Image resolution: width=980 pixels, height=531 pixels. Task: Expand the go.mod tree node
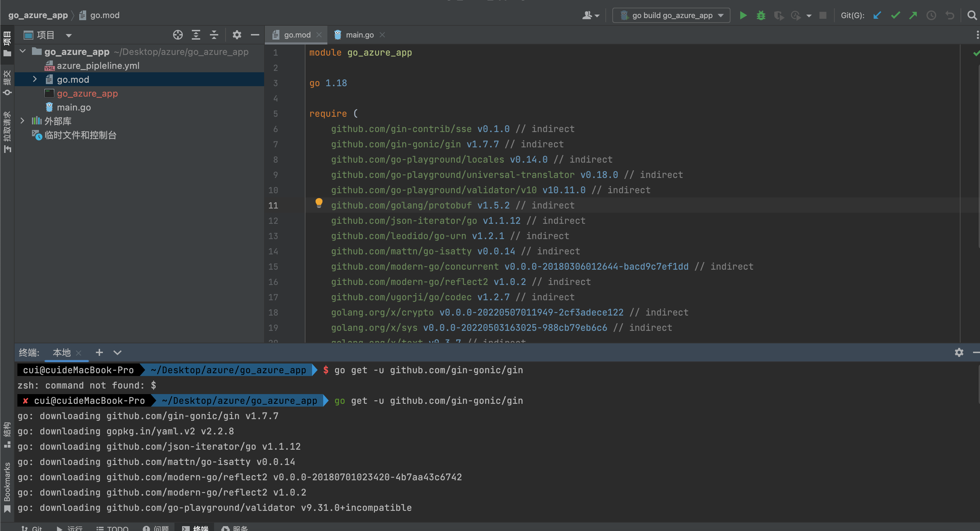(35, 79)
